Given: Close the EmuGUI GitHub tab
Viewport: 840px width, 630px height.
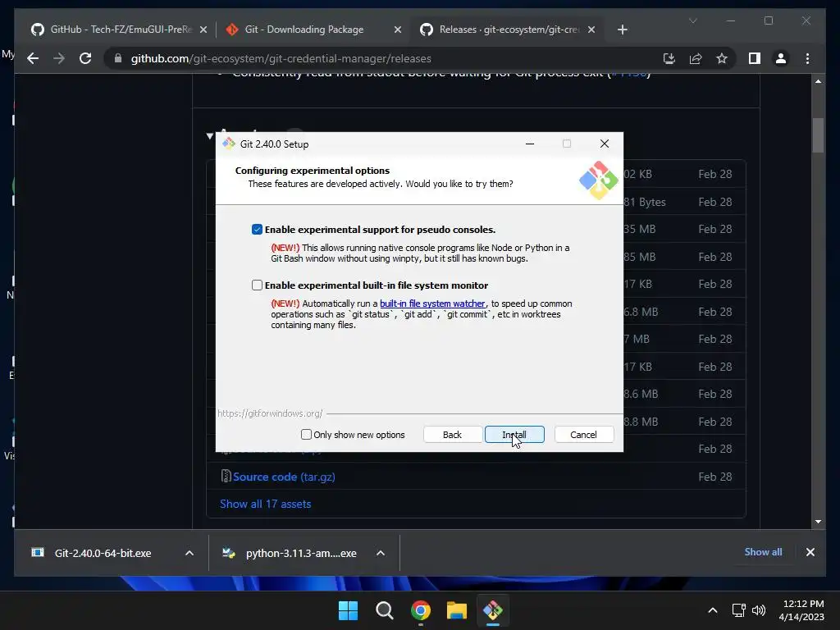Looking at the screenshot, I should [203, 30].
